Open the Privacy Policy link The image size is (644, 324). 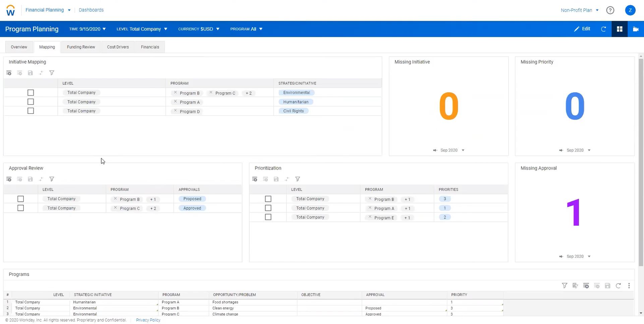pos(148,320)
